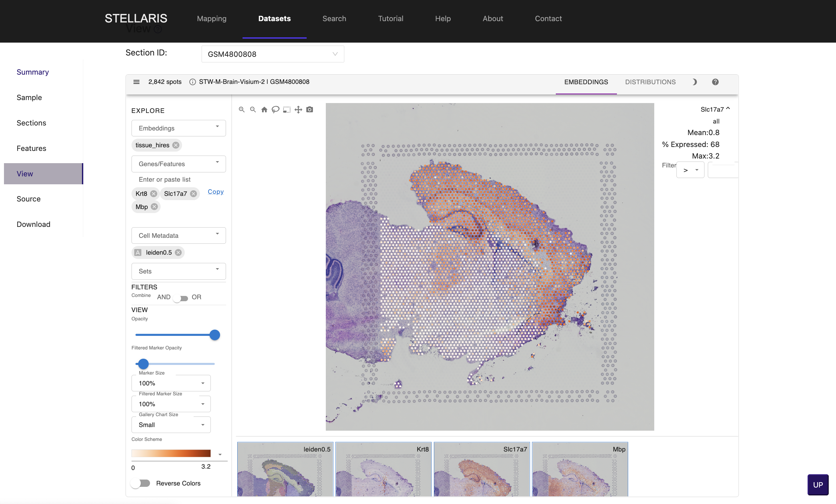This screenshot has width=836, height=504.
Task: Open the Sets dropdown
Action: [x=178, y=271]
